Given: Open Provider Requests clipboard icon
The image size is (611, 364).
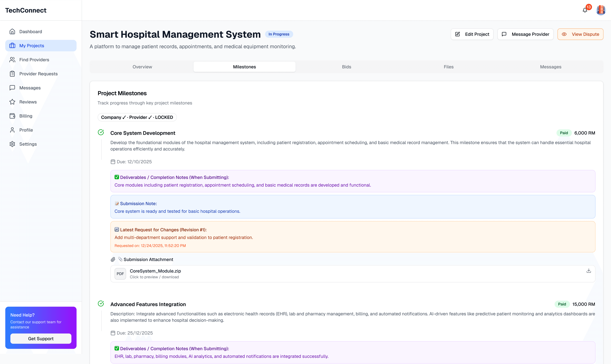Looking at the screenshot, I should pyautogui.click(x=13, y=74).
